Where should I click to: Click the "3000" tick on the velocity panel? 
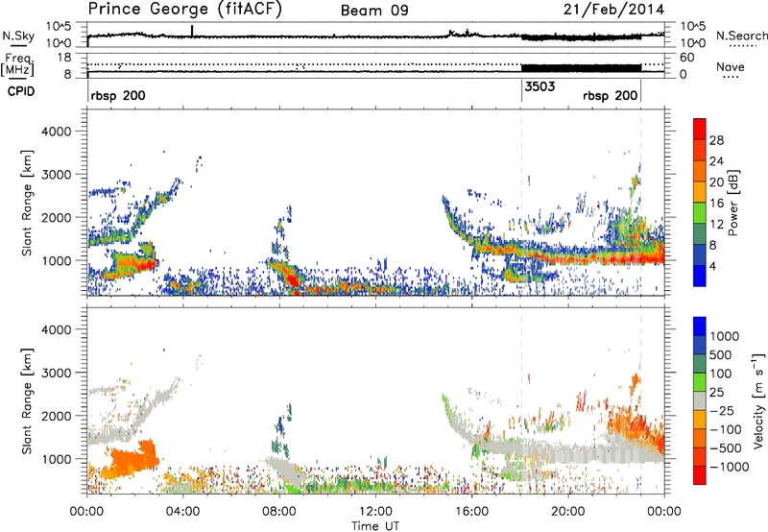coord(56,373)
